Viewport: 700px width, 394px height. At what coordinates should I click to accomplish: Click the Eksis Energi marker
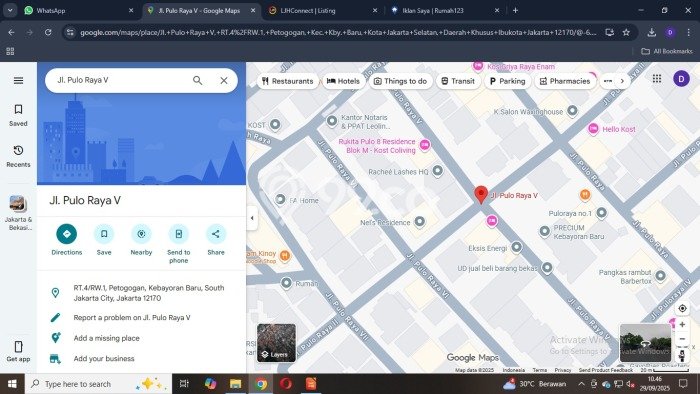point(517,247)
